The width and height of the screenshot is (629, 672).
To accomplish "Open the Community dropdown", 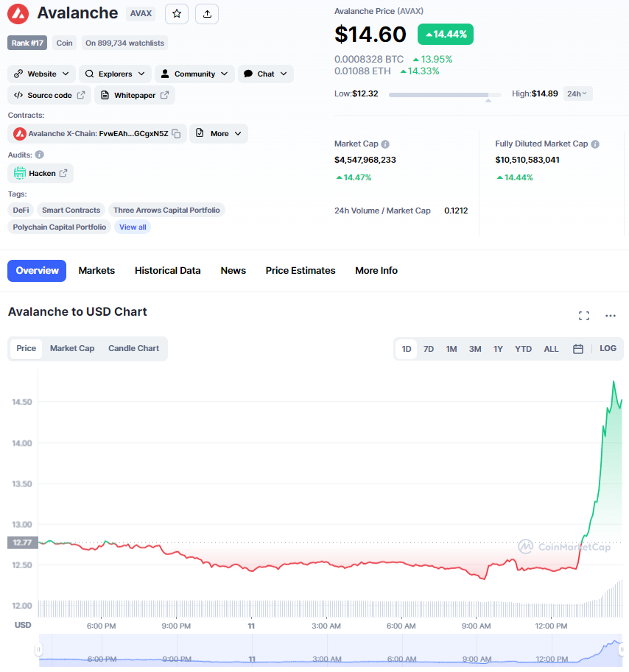I will (194, 74).
